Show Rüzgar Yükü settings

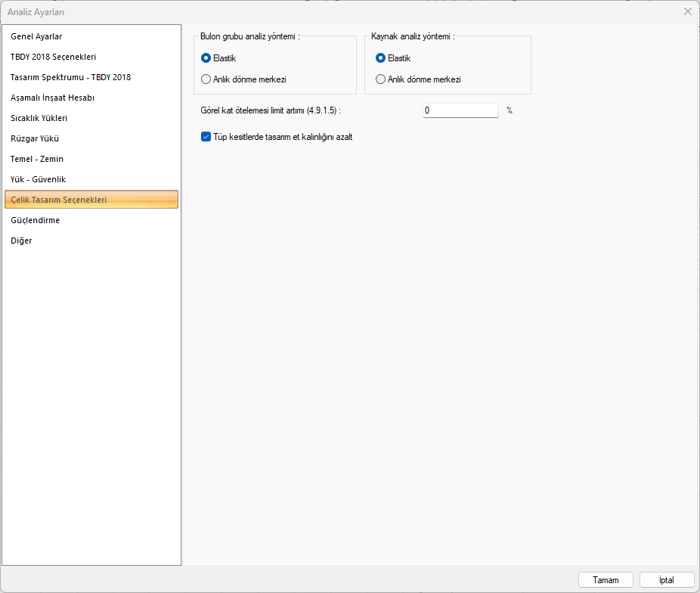(35, 138)
